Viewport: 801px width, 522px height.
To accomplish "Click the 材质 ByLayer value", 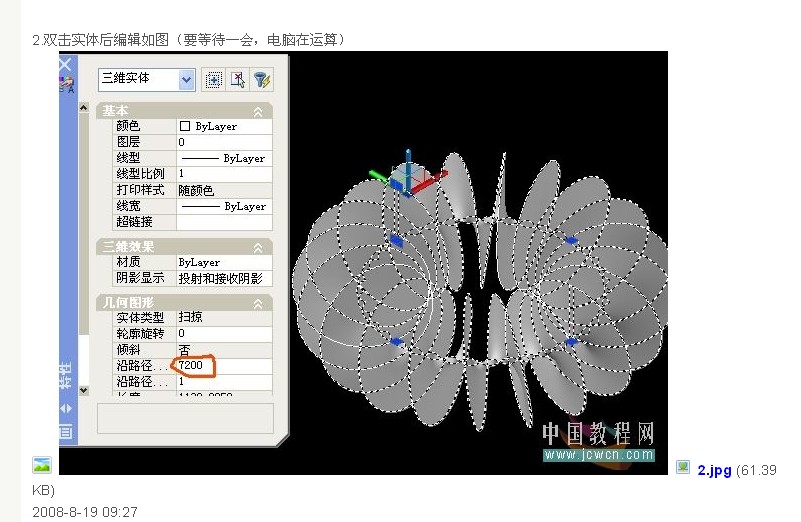I will 224,263.
